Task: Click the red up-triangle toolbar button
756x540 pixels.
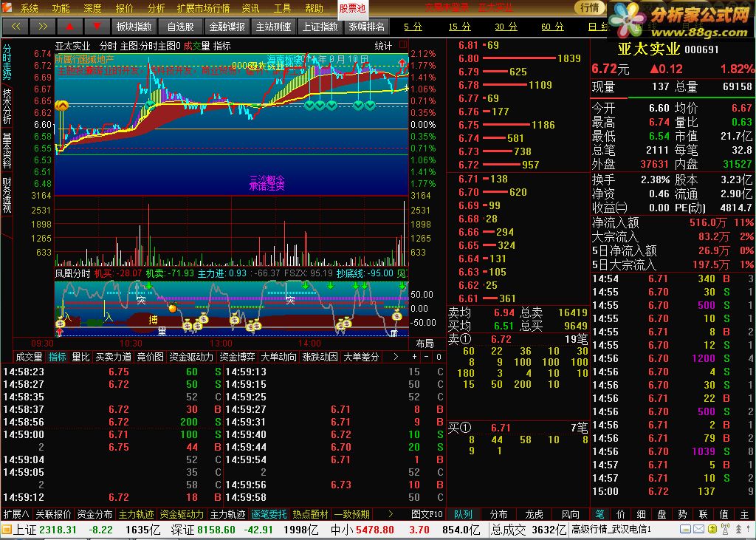Action: tap(70, 27)
